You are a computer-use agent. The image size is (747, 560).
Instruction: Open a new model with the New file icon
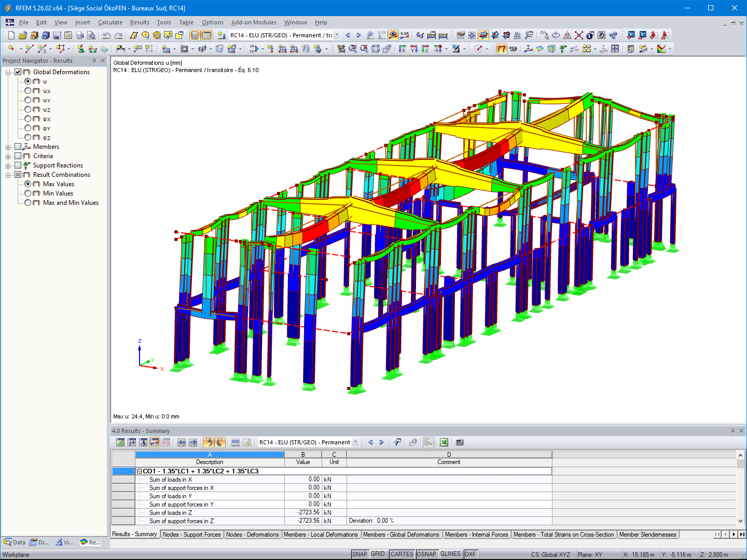click(x=10, y=35)
